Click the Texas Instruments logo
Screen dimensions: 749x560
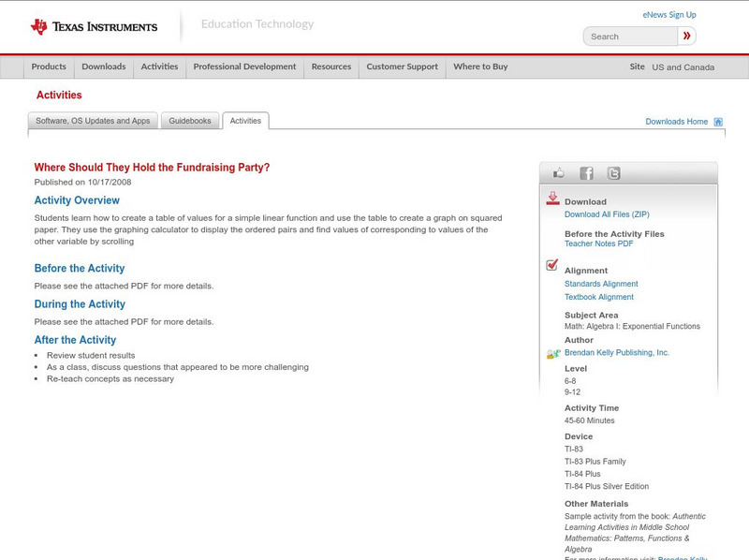pyautogui.click(x=94, y=27)
